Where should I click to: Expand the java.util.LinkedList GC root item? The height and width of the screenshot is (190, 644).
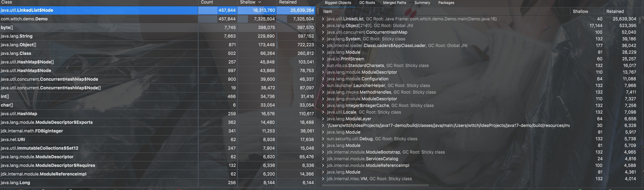coord(323,19)
